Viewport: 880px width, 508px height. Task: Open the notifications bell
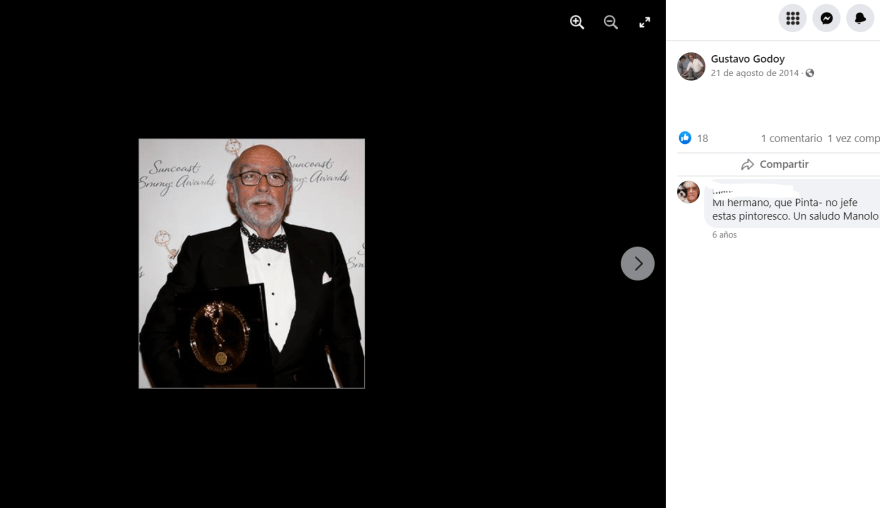(861, 18)
